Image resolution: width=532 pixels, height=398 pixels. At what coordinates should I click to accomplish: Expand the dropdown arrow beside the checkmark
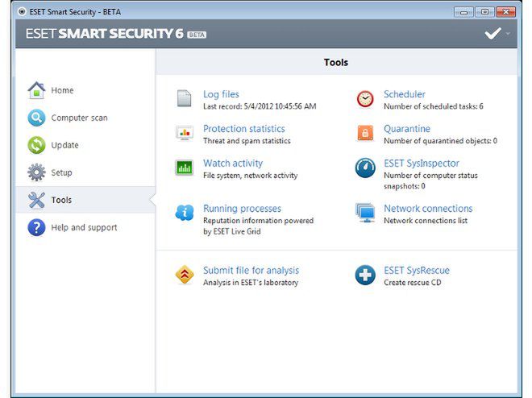tap(508, 33)
